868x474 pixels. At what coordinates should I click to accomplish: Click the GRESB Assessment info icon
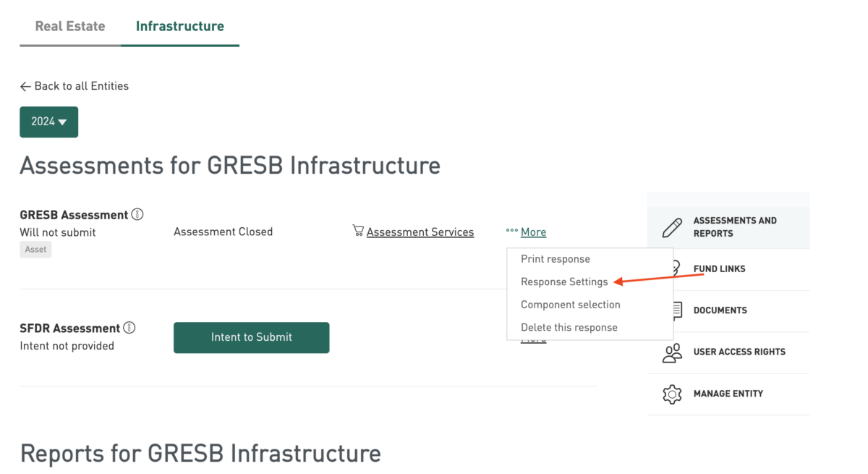pyautogui.click(x=137, y=214)
